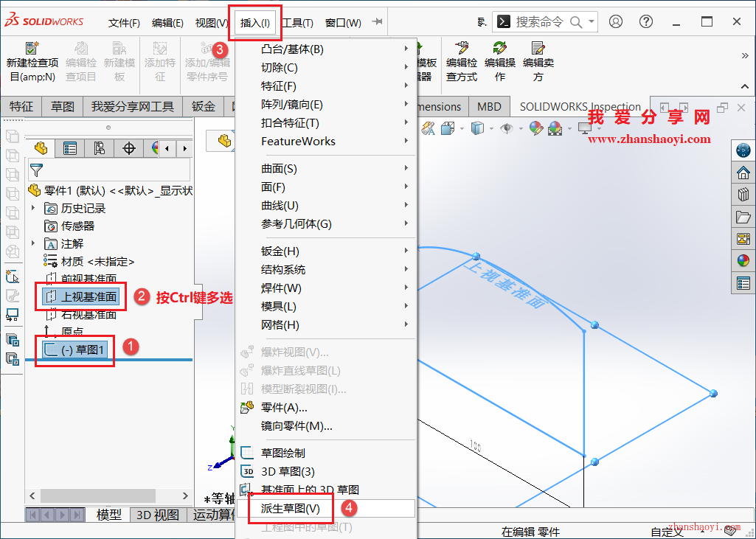Select 上视基准面 in the feature tree
This screenshot has width=756, height=539.
81,296
